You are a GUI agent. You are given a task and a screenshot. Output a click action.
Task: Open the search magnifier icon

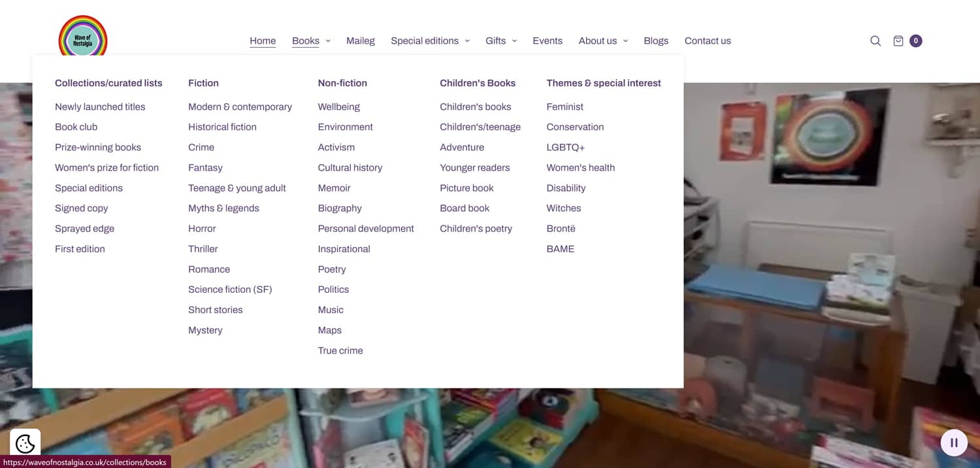[x=875, y=41]
